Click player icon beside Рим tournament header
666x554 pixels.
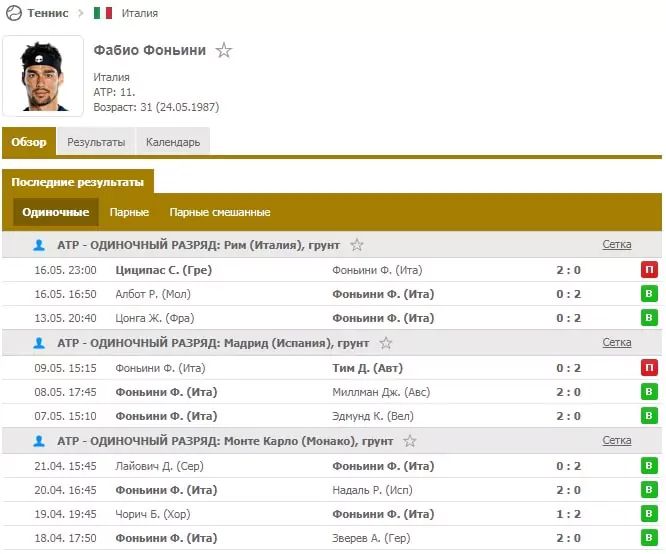(39, 245)
